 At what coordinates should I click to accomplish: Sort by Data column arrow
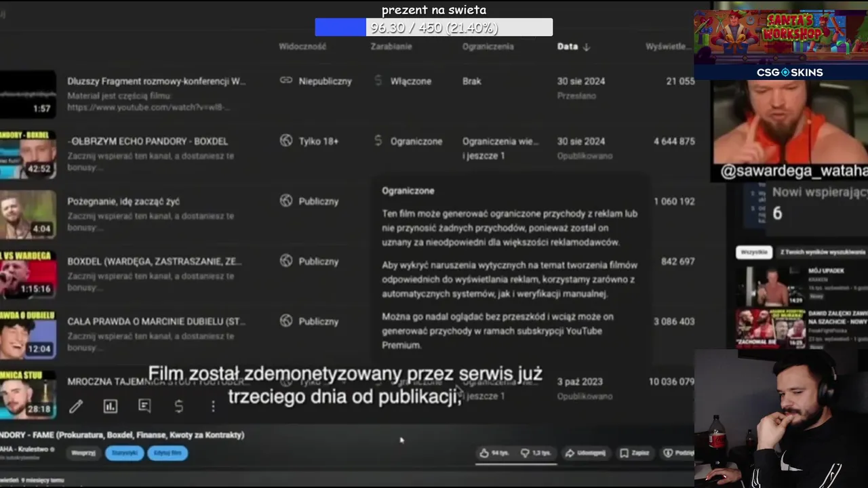587,47
